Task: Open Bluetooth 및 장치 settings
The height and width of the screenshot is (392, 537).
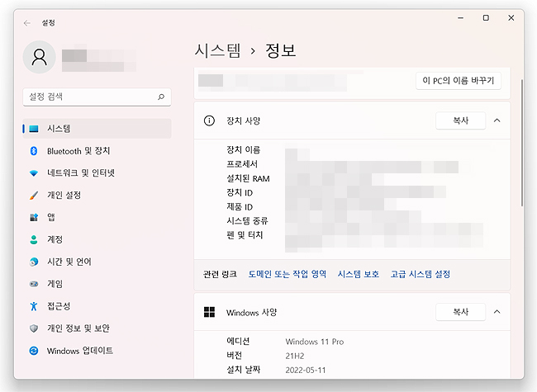Action: click(x=97, y=151)
